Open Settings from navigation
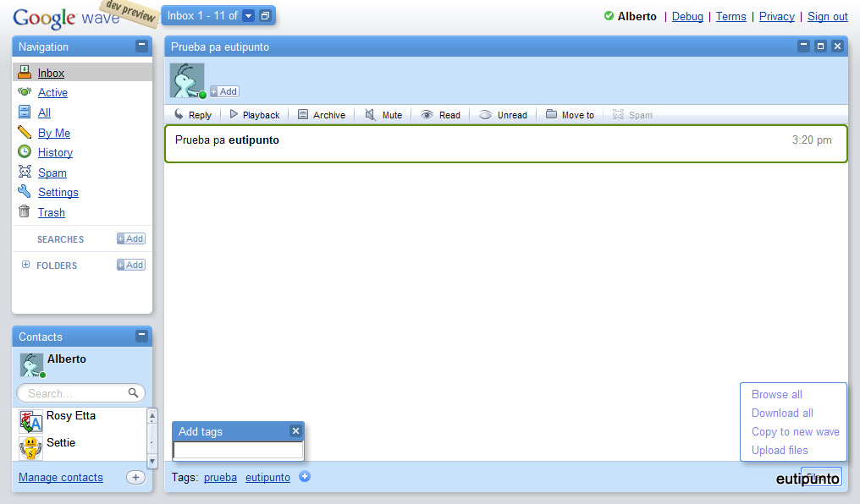The width and height of the screenshot is (860, 504). tap(58, 193)
